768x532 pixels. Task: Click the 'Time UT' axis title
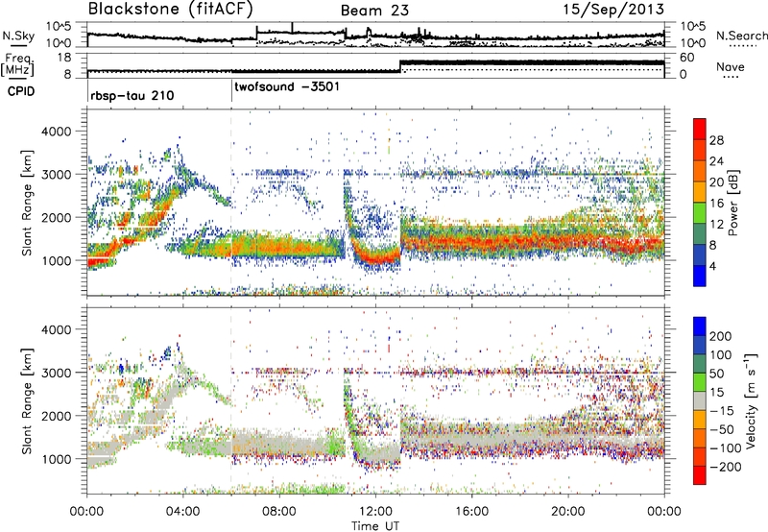375,525
